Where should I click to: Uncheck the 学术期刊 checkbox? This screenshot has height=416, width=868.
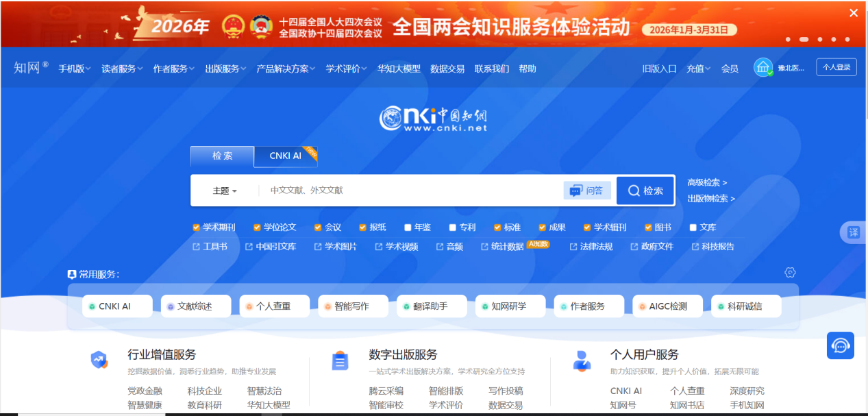tap(197, 228)
